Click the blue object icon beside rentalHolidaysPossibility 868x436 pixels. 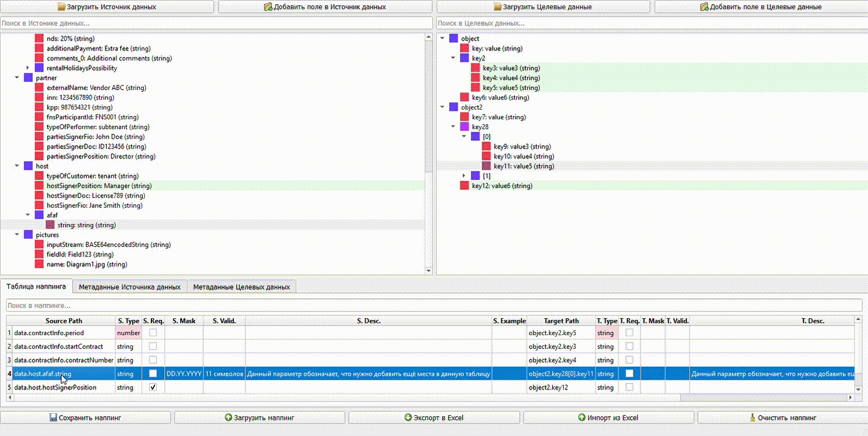click(x=39, y=68)
